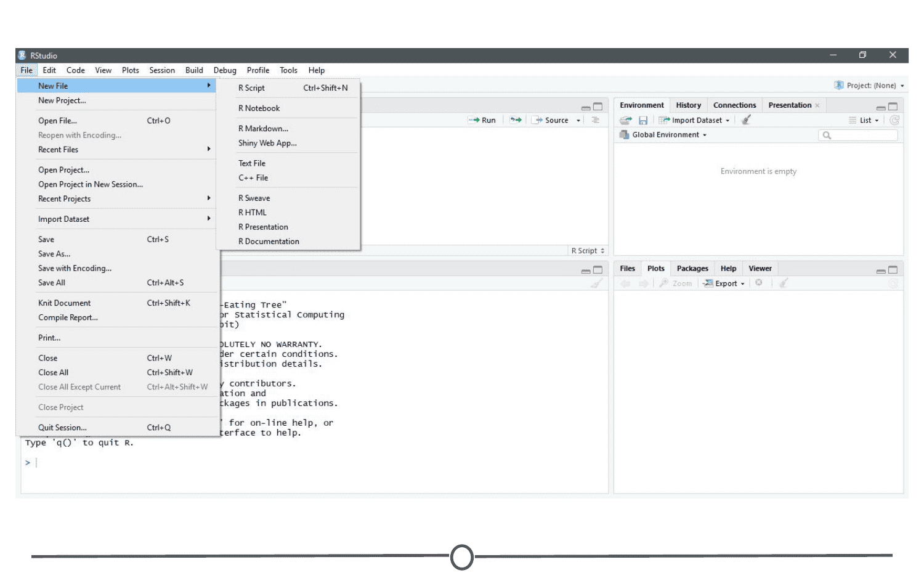Select Compile Report... in the File menu
Viewport: 924px width, 578px height.
pyautogui.click(x=116, y=318)
